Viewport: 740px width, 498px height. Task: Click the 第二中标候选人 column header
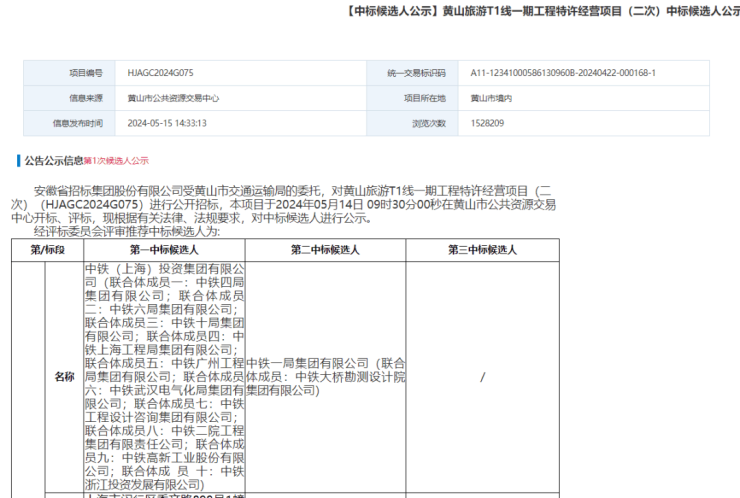click(325, 250)
